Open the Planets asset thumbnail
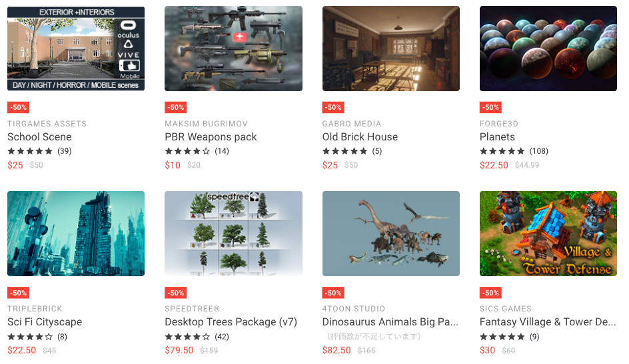This screenshot has width=629, height=364. (548, 49)
